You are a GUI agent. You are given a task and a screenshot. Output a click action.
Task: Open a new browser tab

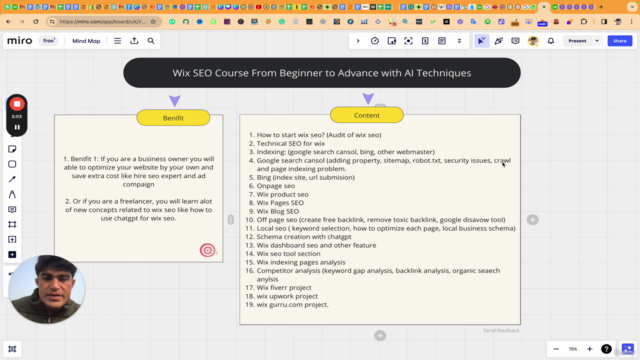point(601,7)
